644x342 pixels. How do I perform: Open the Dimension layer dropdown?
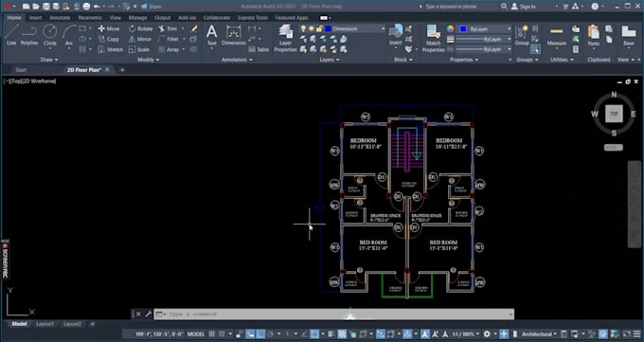click(383, 28)
